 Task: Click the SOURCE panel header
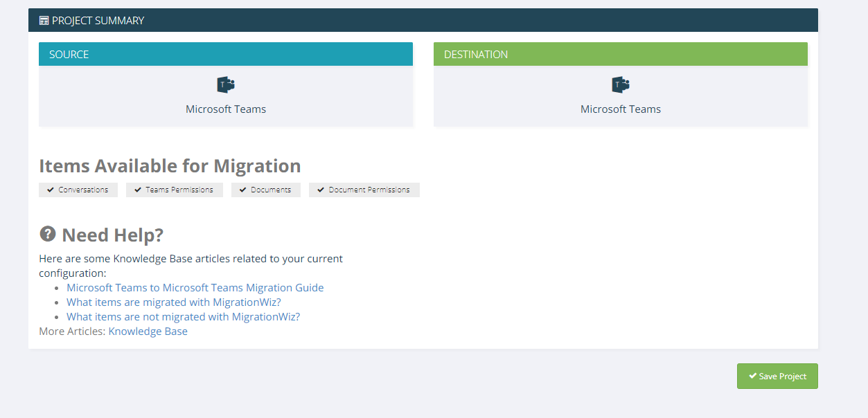(226, 54)
